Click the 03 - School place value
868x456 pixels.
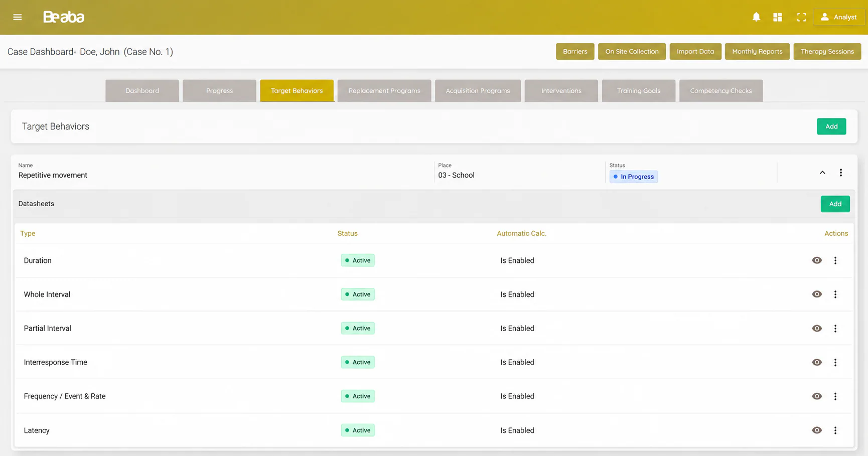tap(456, 175)
